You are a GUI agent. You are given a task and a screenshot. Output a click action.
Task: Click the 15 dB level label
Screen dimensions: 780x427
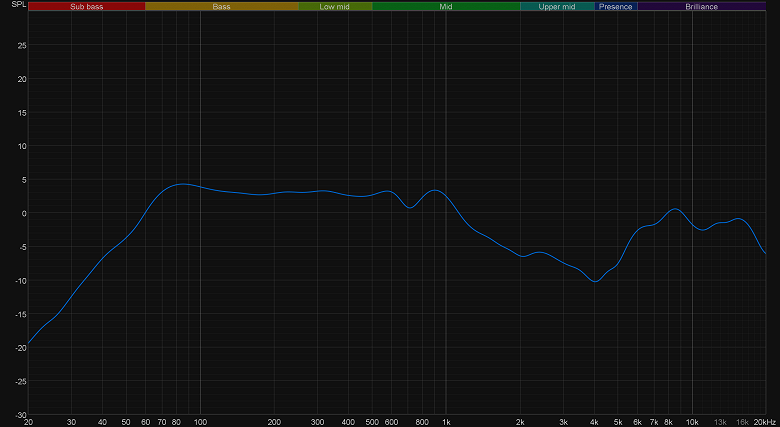tap(22, 112)
